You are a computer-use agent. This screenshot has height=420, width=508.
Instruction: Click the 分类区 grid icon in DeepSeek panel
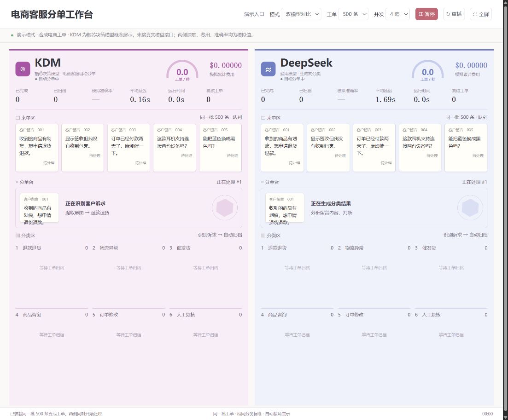[263, 236]
